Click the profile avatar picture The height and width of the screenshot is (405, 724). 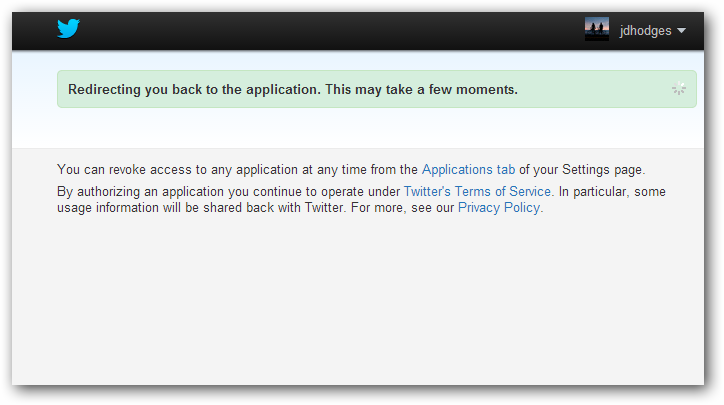click(x=597, y=30)
